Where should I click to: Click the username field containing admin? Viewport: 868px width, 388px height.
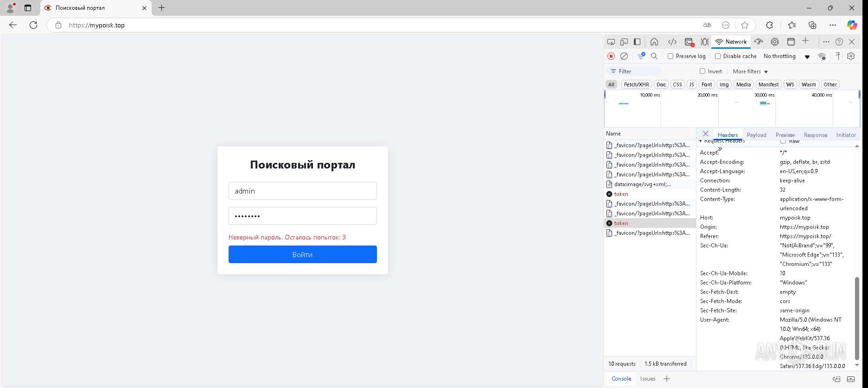click(x=302, y=191)
